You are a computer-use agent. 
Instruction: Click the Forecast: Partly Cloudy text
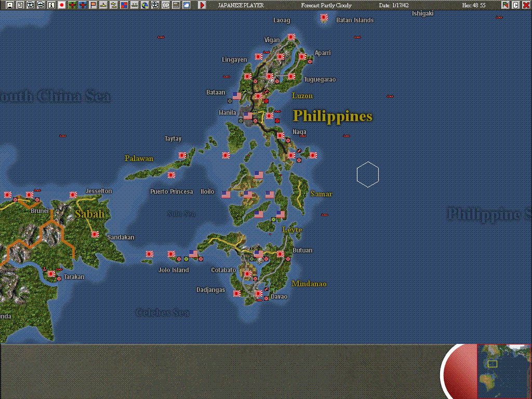326,5
